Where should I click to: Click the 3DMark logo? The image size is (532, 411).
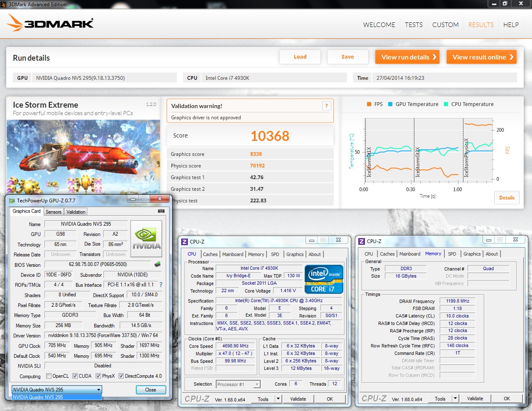(x=50, y=23)
